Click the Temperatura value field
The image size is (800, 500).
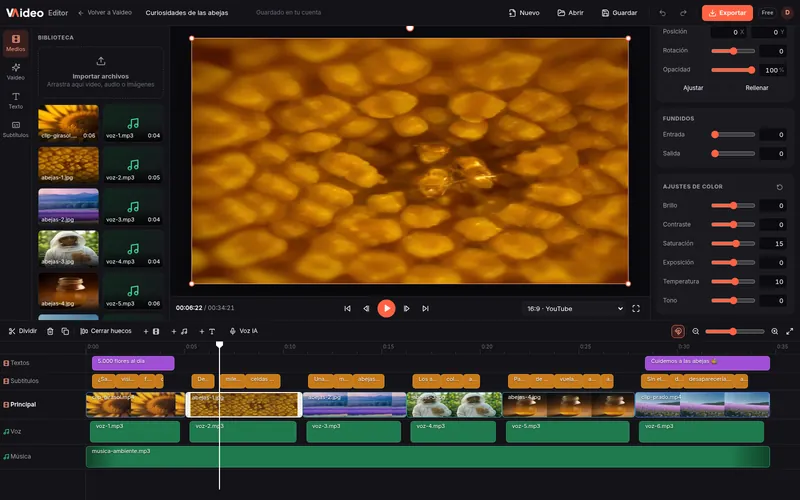tap(772, 282)
